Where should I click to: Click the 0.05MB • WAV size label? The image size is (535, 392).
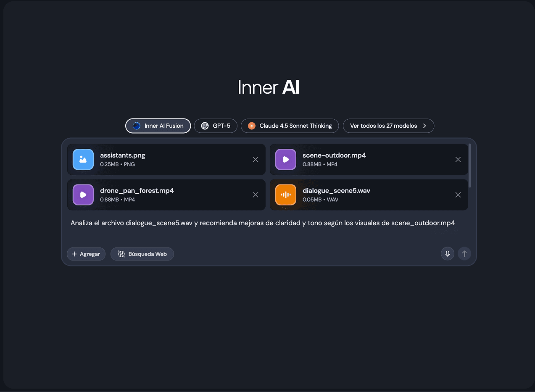(x=321, y=200)
